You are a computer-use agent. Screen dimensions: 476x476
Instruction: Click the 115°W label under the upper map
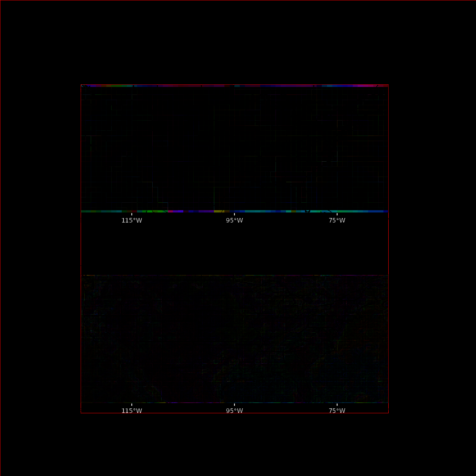[x=131, y=220]
